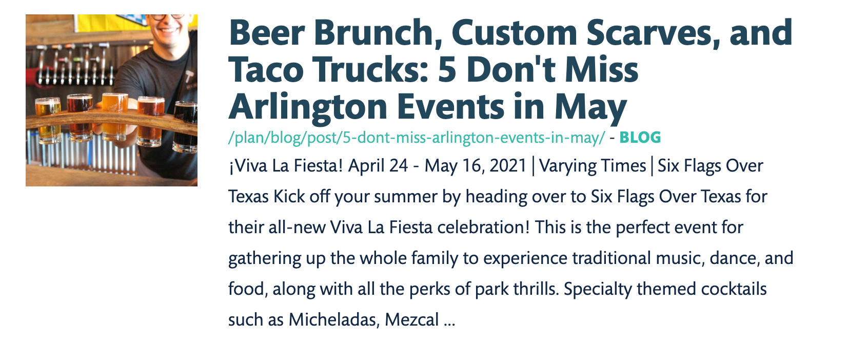Click the "Specialty themed cocktails" phrase
The width and height of the screenshot is (868, 341).
pos(665,289)
